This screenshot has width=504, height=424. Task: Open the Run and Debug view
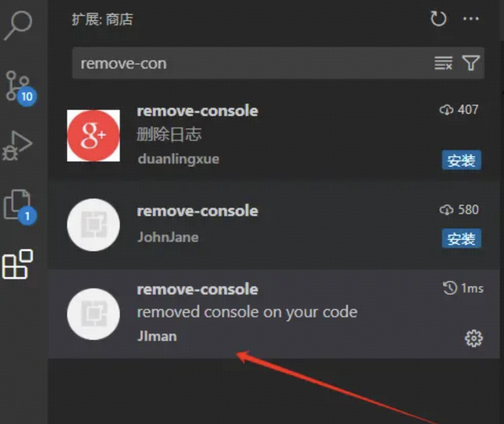pyautogui.click(x=18, y=145)
